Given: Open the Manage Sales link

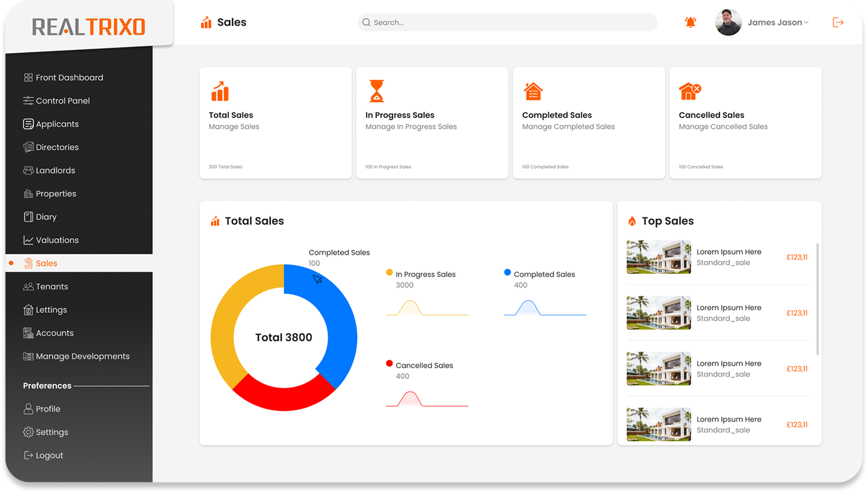Looking at the screenshot, I should point(234,126).
